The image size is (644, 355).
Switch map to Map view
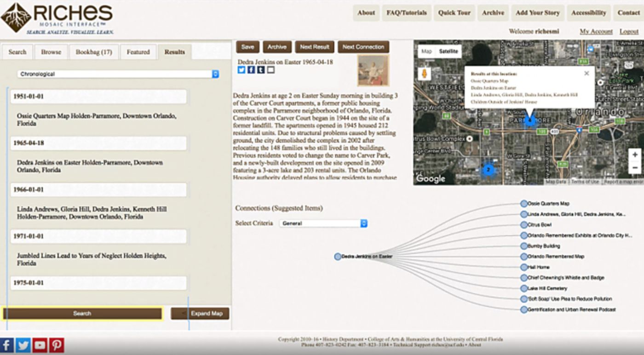click(426, 51)
